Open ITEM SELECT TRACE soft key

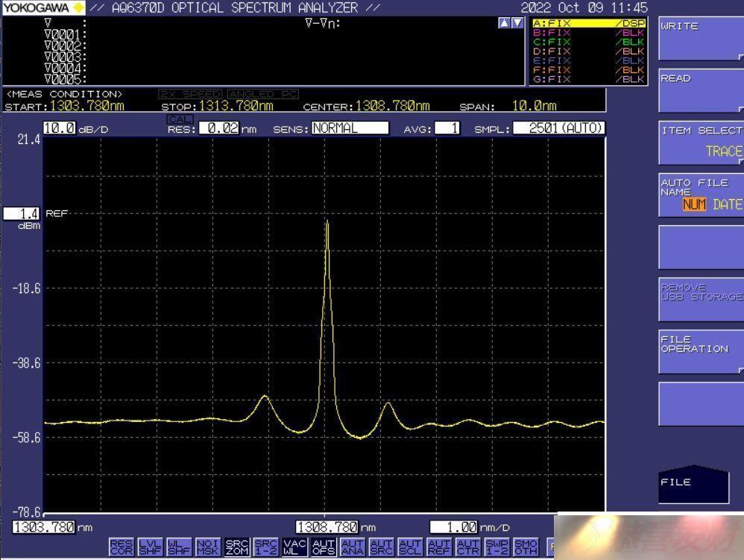(x=702, y=143)
